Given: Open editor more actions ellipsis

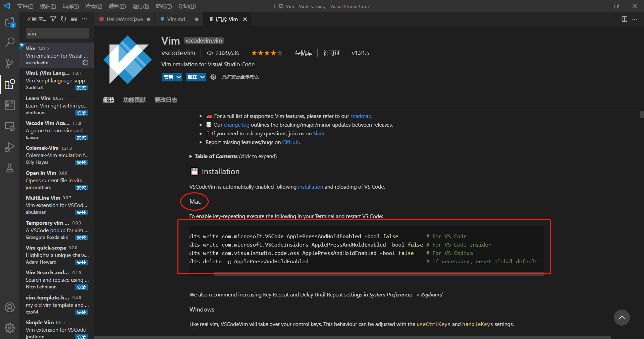Looking at the screenshot, I should pos(635,19).
